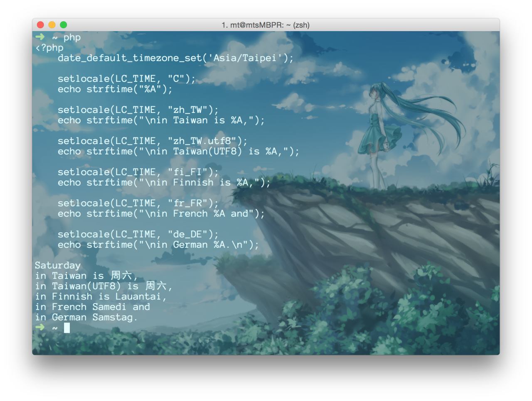Click the window title 'mt@mtsMBPR: ~ (zsh)'
532x401 pixels.
coord(266,25)
